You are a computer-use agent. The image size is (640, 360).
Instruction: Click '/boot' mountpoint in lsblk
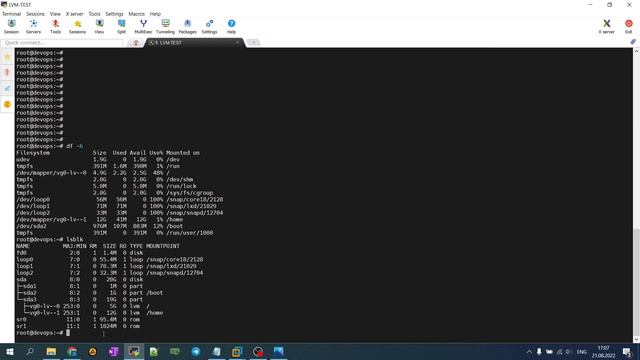154,293
